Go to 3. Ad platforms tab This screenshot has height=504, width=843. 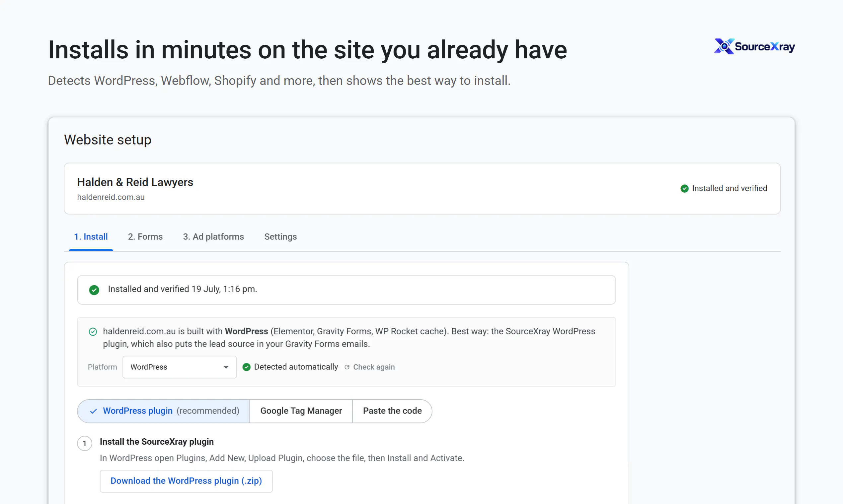[213, 237]
